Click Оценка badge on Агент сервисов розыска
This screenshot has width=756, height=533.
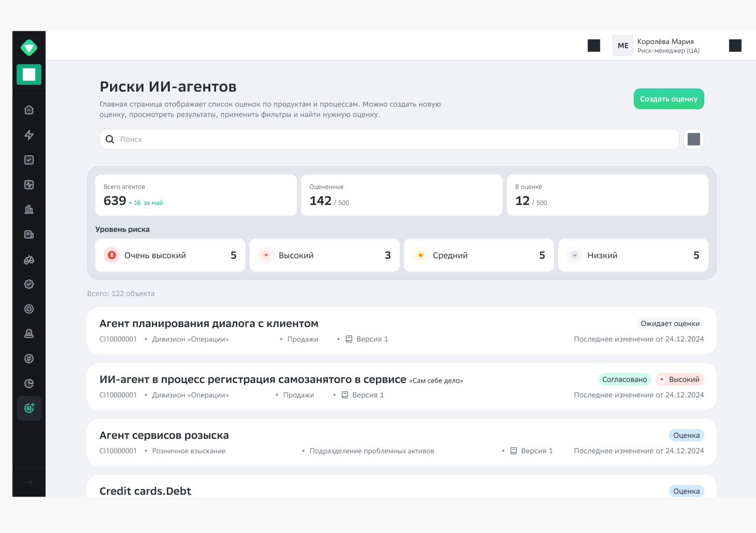[686, 435]
